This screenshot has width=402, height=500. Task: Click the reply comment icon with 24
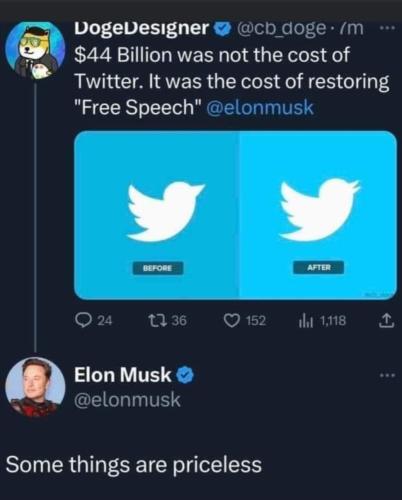82,320
